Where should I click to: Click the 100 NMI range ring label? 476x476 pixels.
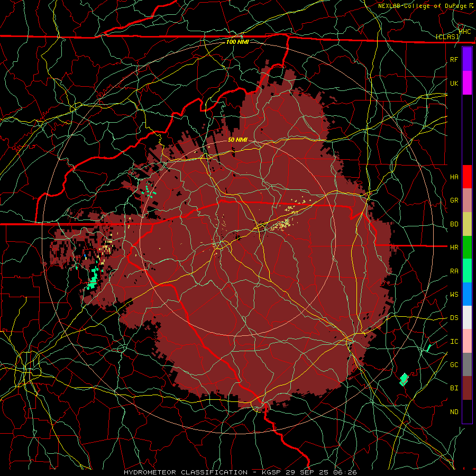click(x=237, y=42)
